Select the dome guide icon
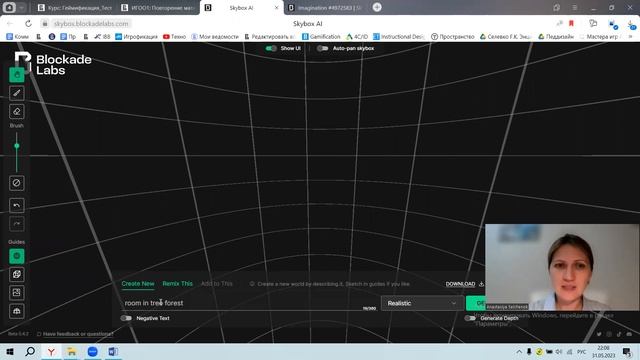640x360 pixels. coord(17,311)
